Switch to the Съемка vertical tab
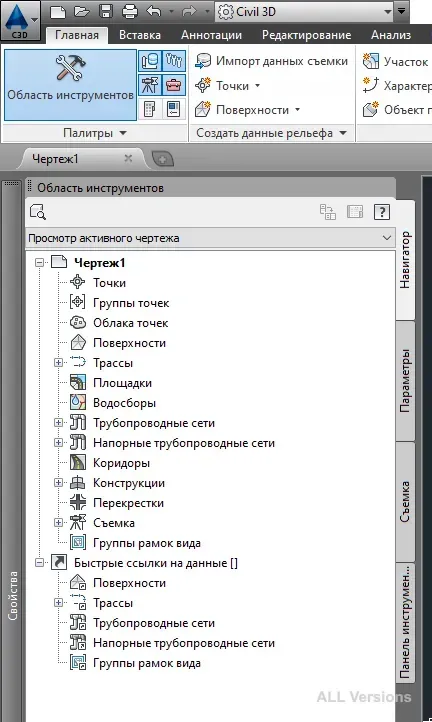432x722 pixels. point(405,501)
